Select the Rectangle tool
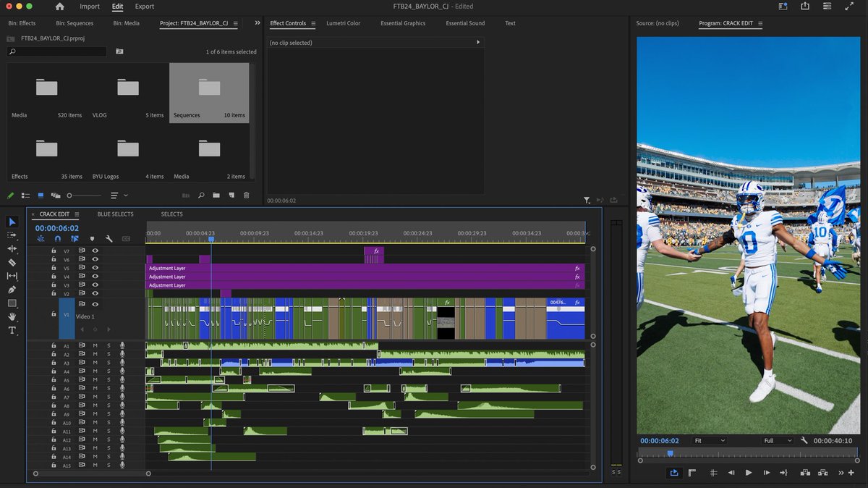868x488 pixels. pyautogui.click(x=12, y=303)
